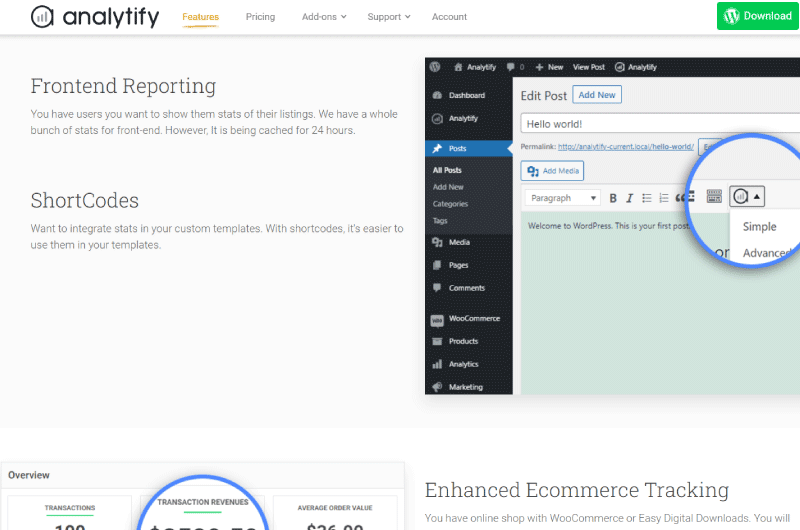Open the Account page link
800x530 pixels.
pos(449,17)
